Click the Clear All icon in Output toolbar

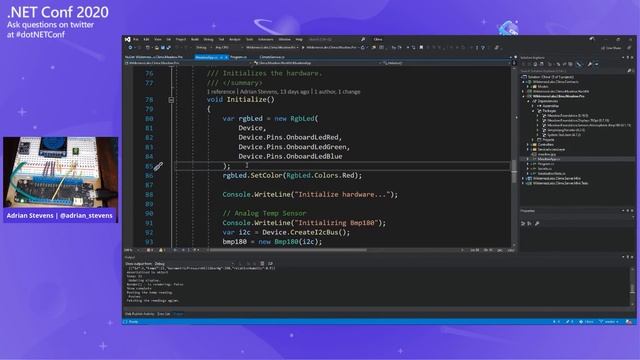(x=262, y=264)
